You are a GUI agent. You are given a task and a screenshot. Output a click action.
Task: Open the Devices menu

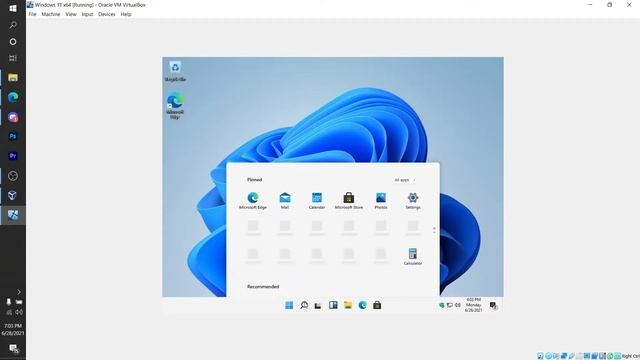click(107, 14)
